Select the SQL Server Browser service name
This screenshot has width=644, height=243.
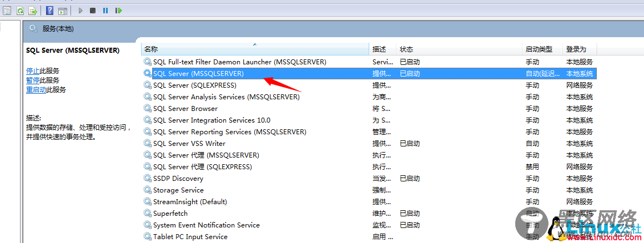(x=185, y=108)
